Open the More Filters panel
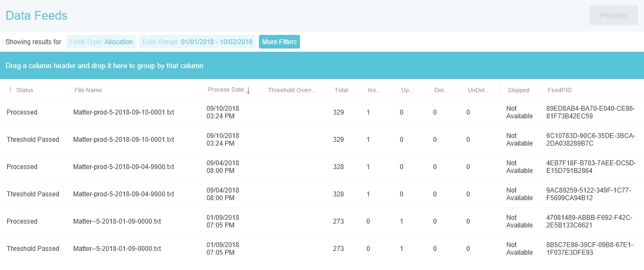The height and width of the screenshot is (270, 644). [x=279, y=42]
